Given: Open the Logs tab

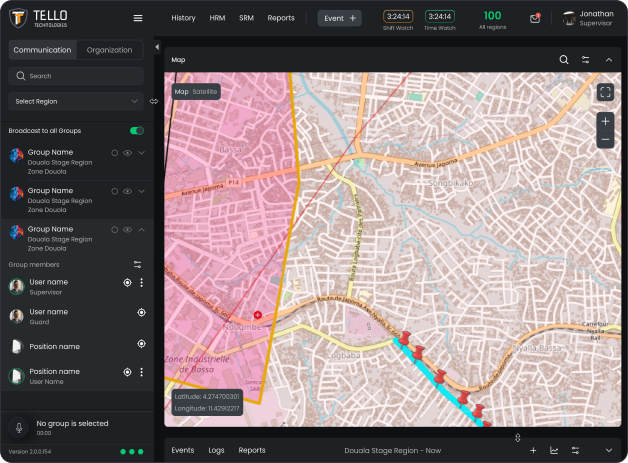Looking at the screenshot, I should [216, 450].
